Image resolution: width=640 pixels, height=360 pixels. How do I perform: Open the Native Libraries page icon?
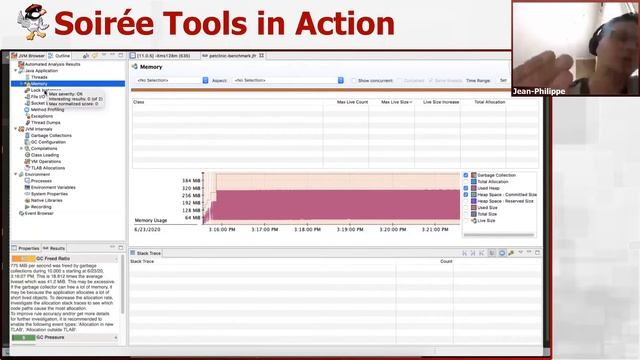[27, 200]
